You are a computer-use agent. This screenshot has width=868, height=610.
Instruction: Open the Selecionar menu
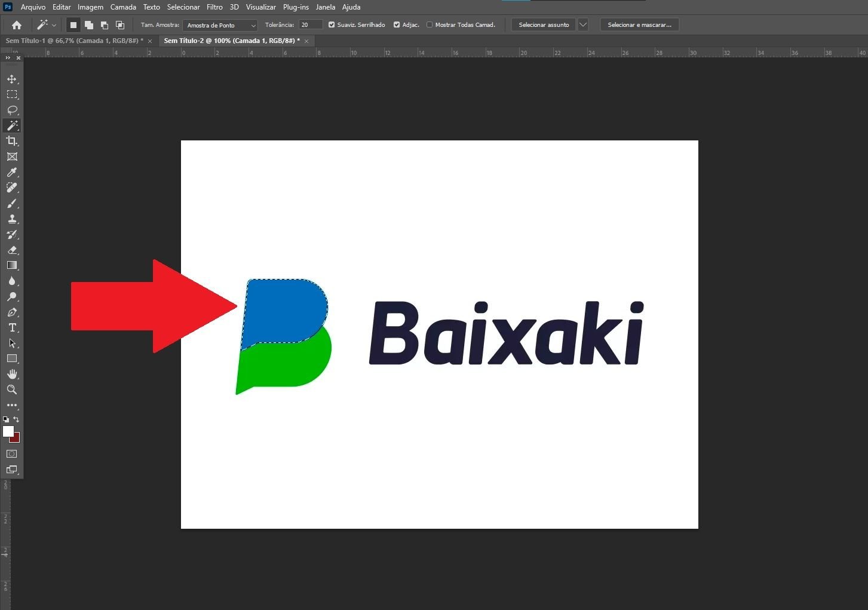click(183, 7)
